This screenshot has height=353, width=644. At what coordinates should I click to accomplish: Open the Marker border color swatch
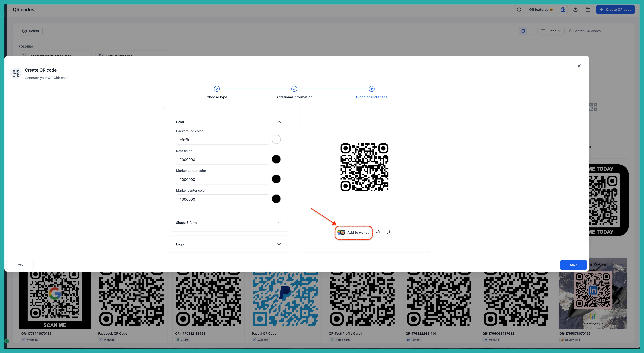pos(276,179)
